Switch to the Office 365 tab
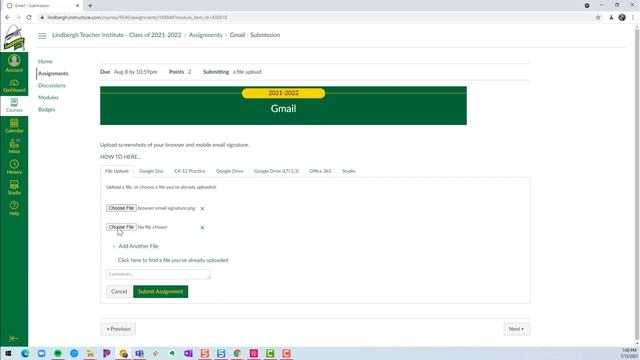Viewport: 640px width, 360px height. coord(320,171)
